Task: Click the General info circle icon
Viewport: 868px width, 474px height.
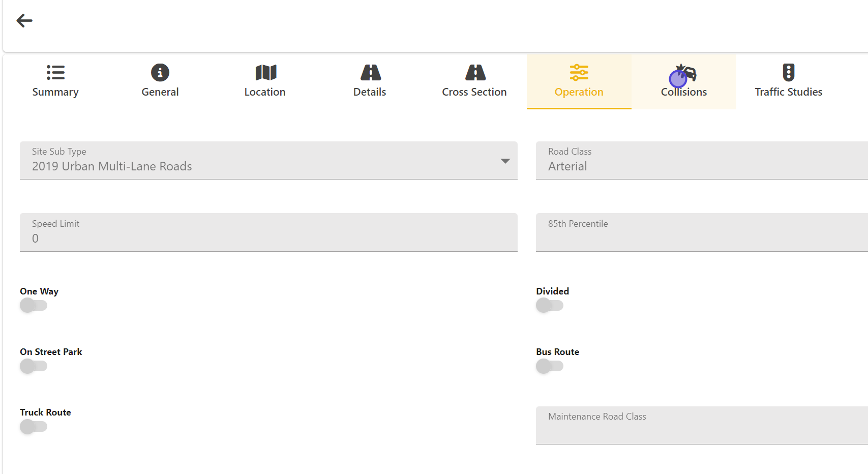Action: click(x=160, y=73)
